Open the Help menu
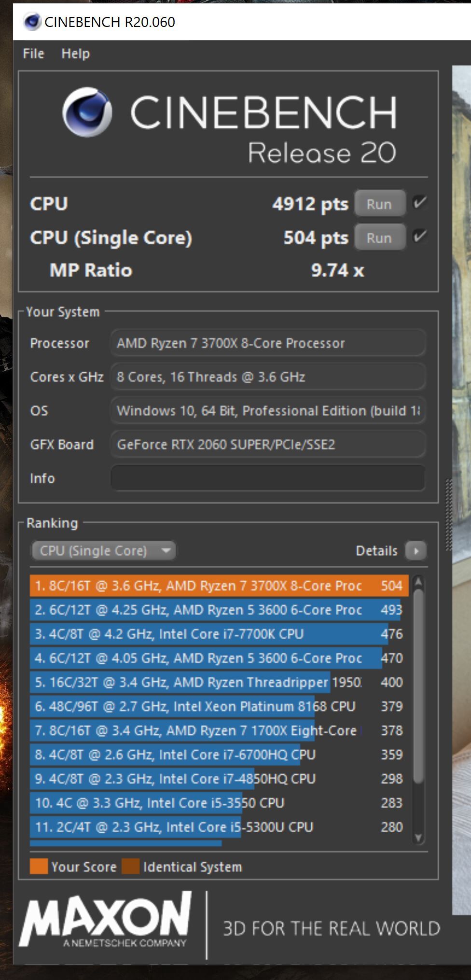471x980 pixels. (75, 53)
